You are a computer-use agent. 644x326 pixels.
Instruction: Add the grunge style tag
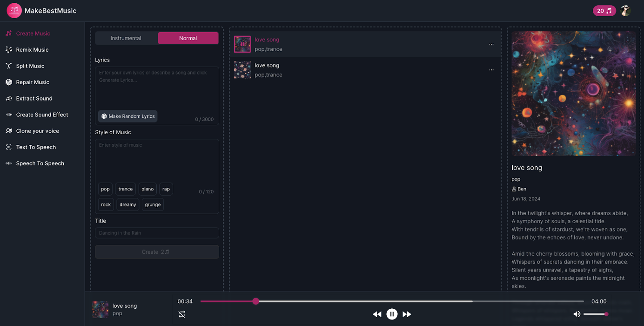tap(153, 204)
